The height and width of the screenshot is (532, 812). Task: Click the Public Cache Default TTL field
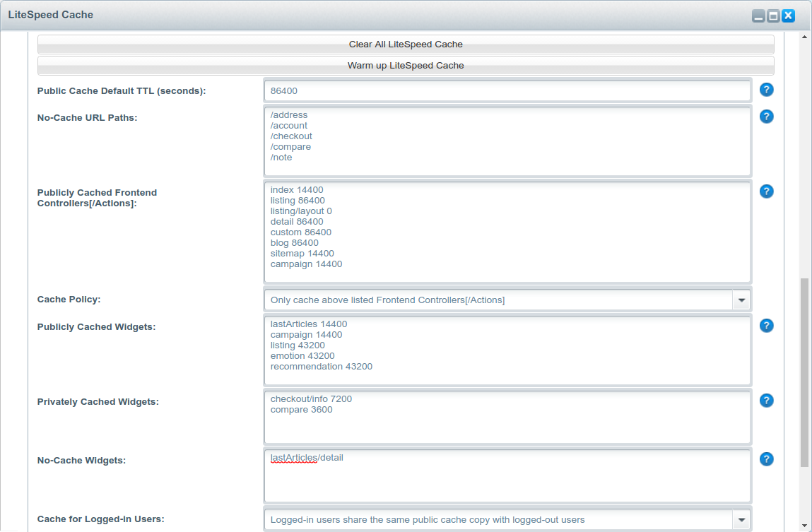pyautogui.click(x=507, y=91)
